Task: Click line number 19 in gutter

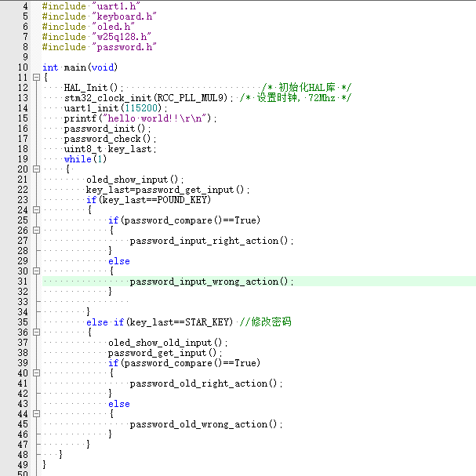Action: click(23, 159)
